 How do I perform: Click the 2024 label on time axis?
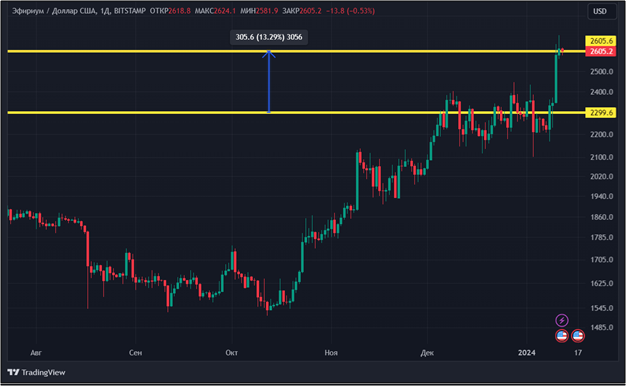click(x=527, y=353)
